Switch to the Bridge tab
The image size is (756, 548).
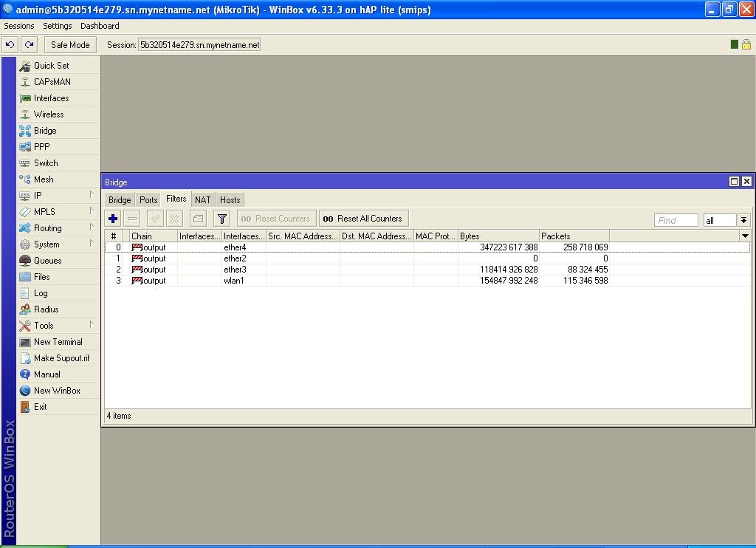pos(120,200)
